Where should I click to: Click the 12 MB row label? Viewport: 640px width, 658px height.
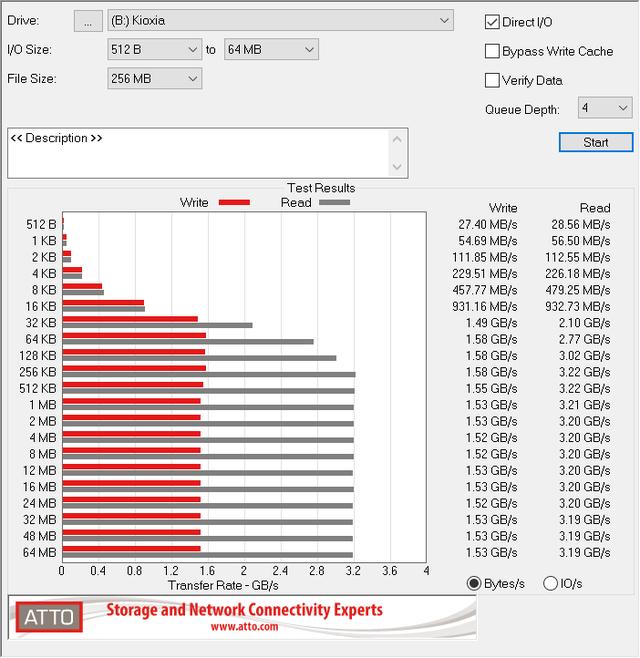39,470
